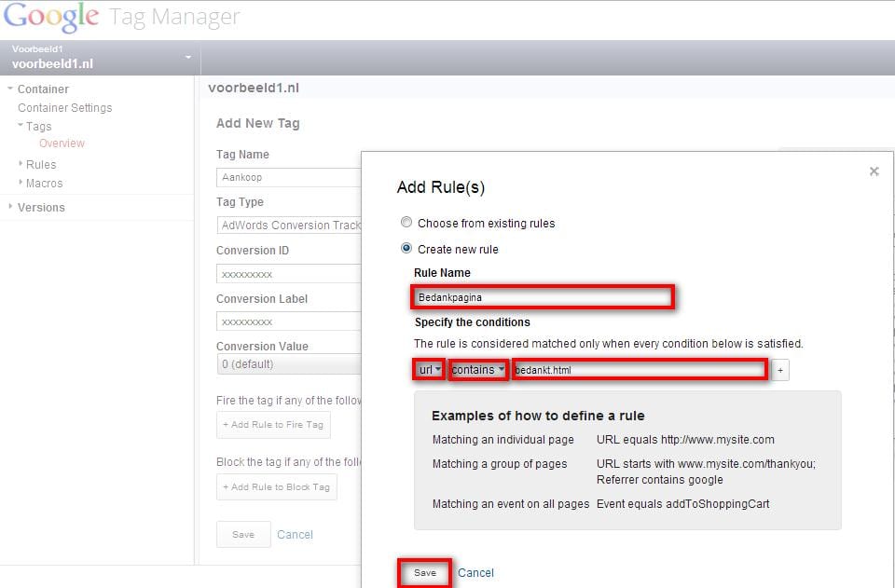895x588 pixels.
Task: Focus the Conversion ID input field
Action: click(x=289, y=274)
